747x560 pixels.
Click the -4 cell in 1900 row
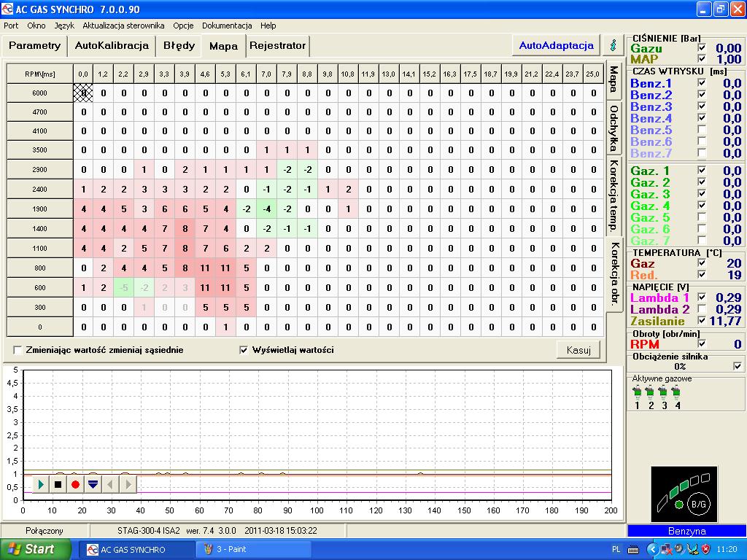coord(267,209)
